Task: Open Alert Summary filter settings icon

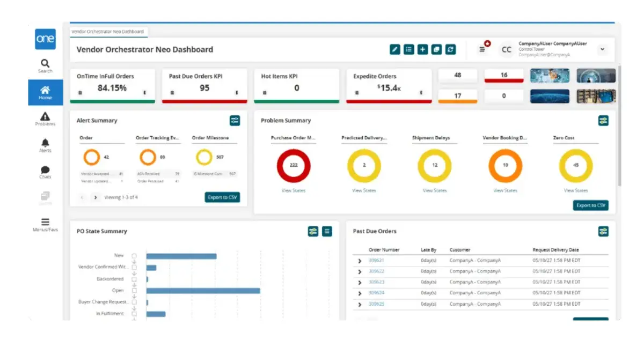Action: pos(235,121)
